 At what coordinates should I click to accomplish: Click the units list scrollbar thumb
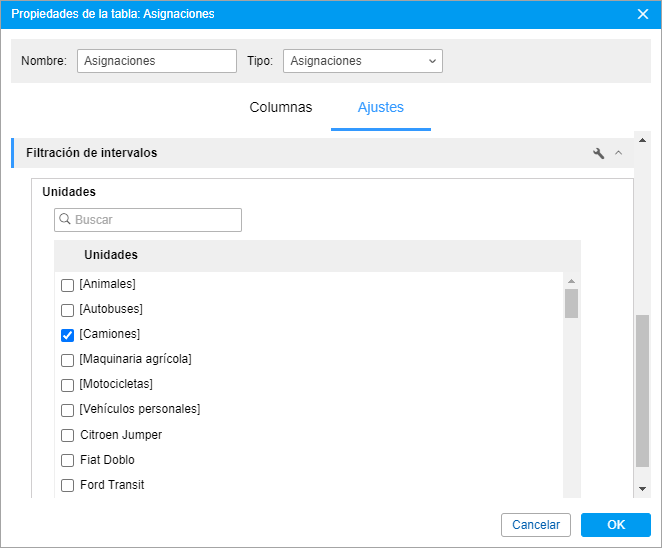[571, 303]
